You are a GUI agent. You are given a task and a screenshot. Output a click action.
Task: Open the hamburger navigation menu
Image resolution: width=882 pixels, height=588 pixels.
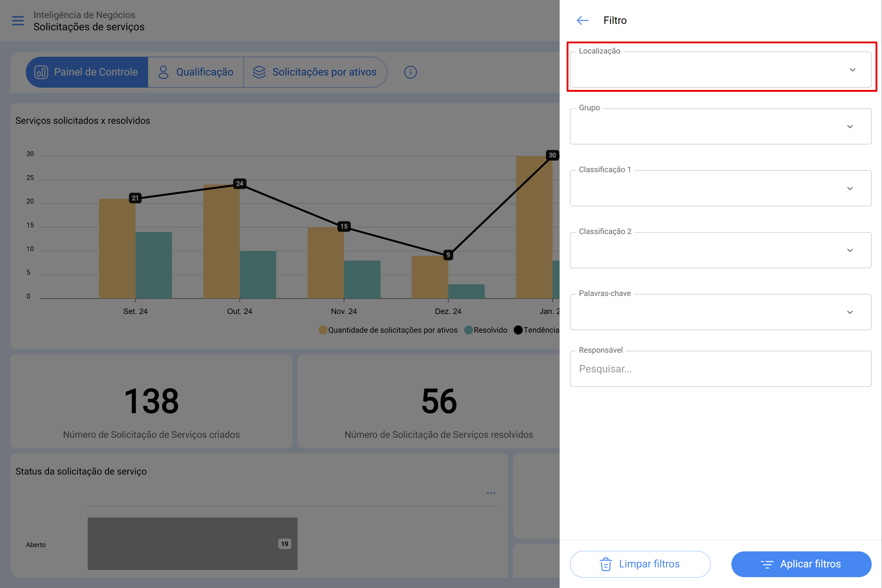(x=18, y=21)
